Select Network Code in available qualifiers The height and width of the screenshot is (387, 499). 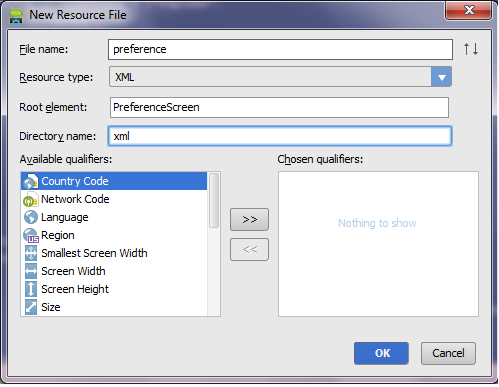click(x=114, y=199)
